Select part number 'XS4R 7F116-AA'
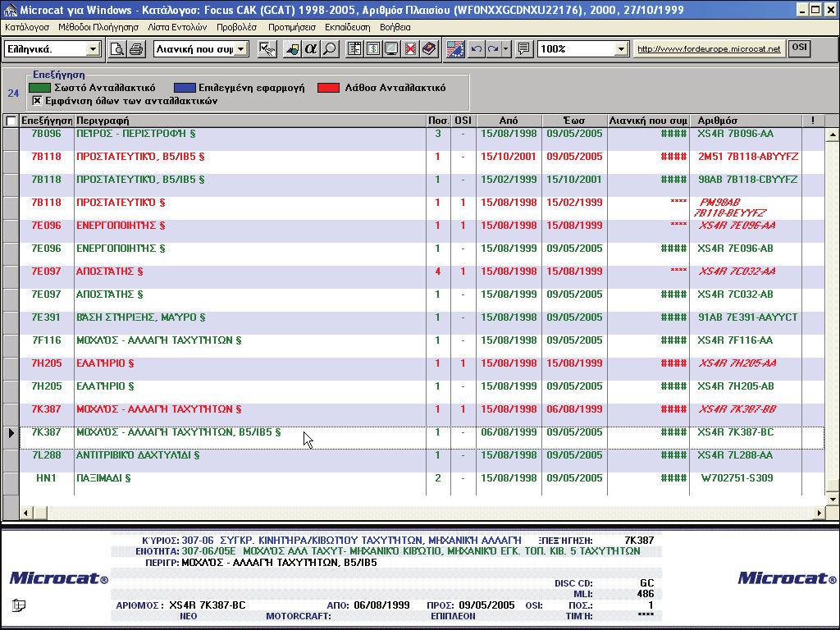Viewport: 840px width, 630px height. [736, 340]
